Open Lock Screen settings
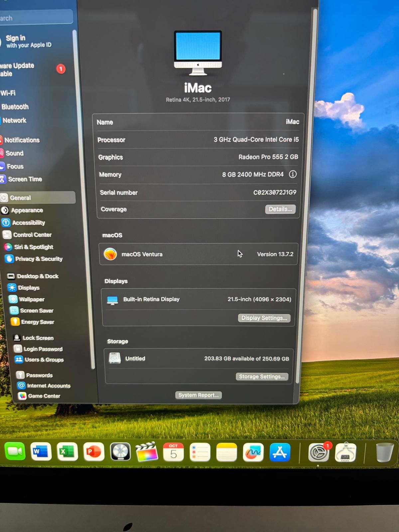Screen dimensions: 399x532 [x=33, y=338]
